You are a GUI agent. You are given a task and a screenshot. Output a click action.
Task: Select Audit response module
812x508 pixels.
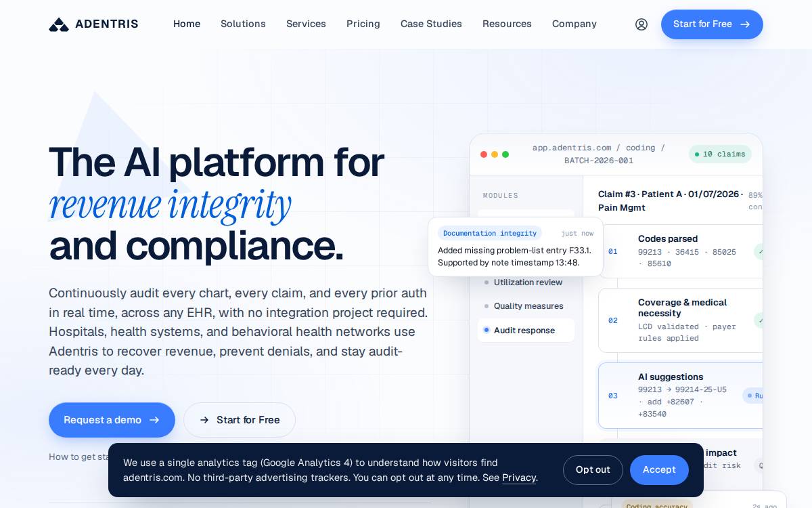coord(526,331)
